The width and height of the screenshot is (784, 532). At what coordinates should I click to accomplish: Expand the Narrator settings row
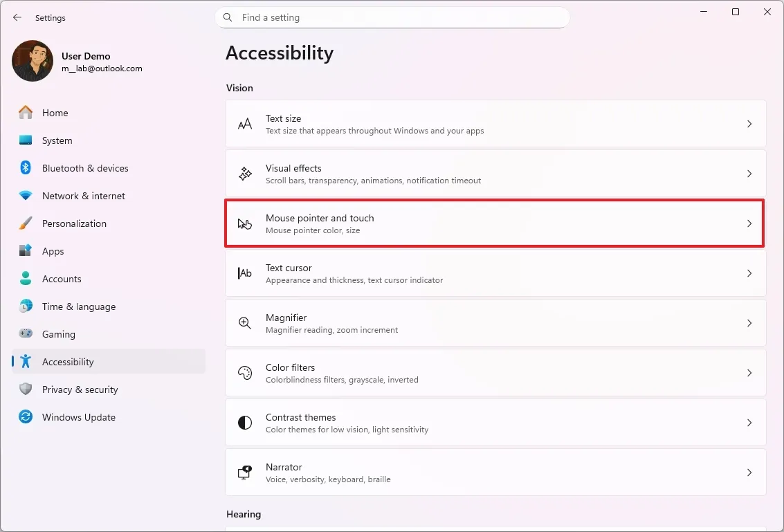coord(749,473)
